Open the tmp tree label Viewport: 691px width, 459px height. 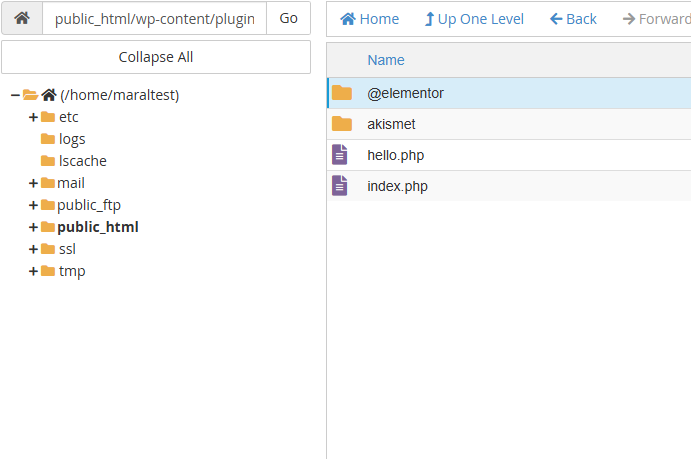tap(72, 271)
